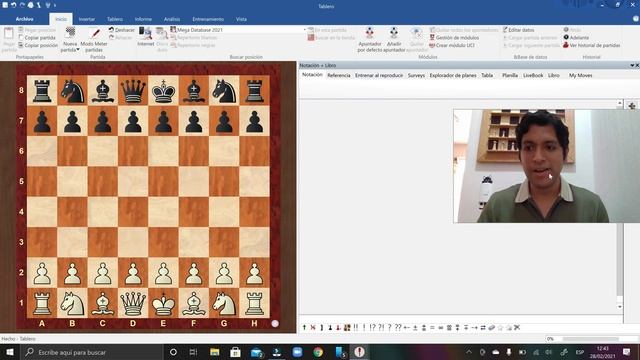640x360 pixels.
Task: Switch to the Entrenamiento ribbon tab
Action: point(208,19)
